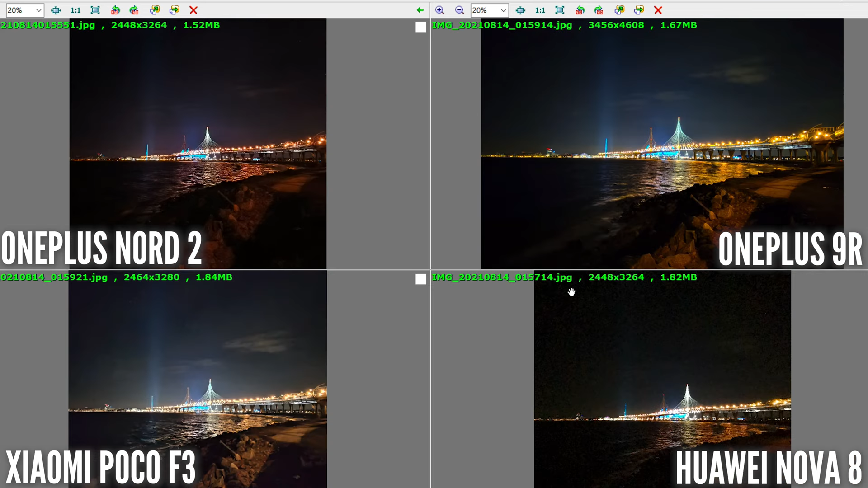The image size is (868, 488).
Task: Click 1:1 actual size in right toolbar
Action: pyautogui.click(x=540, y=10)
